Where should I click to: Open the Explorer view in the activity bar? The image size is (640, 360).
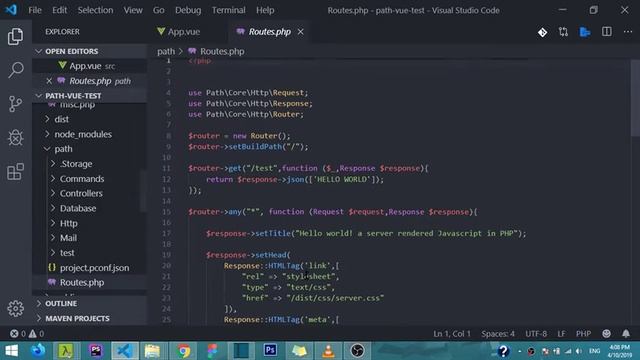pyautogui.click(x=16, y=36)
